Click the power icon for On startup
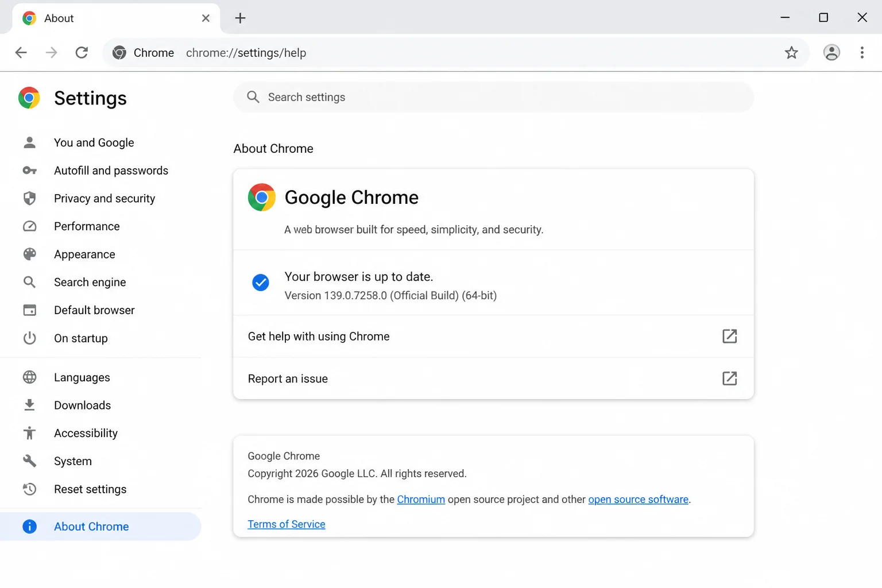882x588 pixels. tap(29, 338)
